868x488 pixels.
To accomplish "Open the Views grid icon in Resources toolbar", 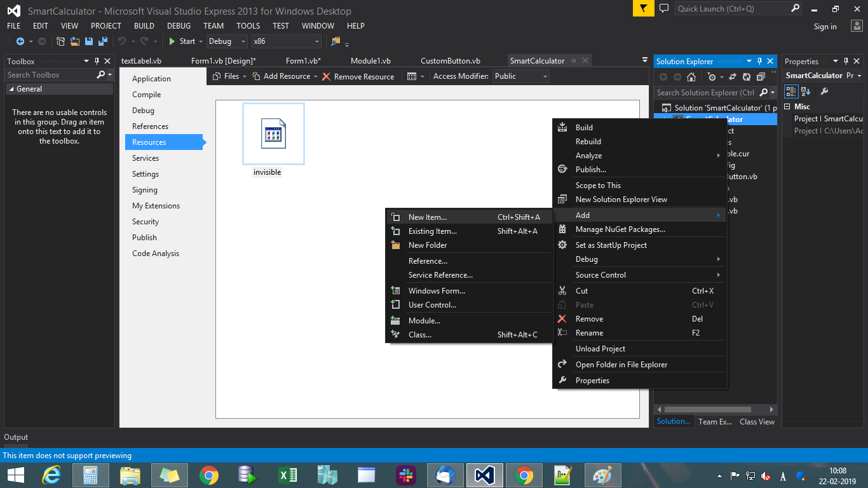I will [412, 76].
